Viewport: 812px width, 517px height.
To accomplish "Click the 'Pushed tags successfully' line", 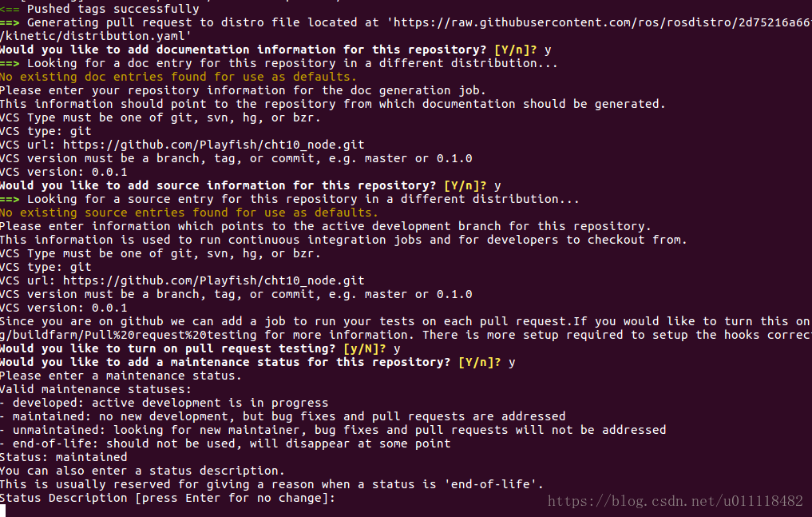I will coord(100,9).
